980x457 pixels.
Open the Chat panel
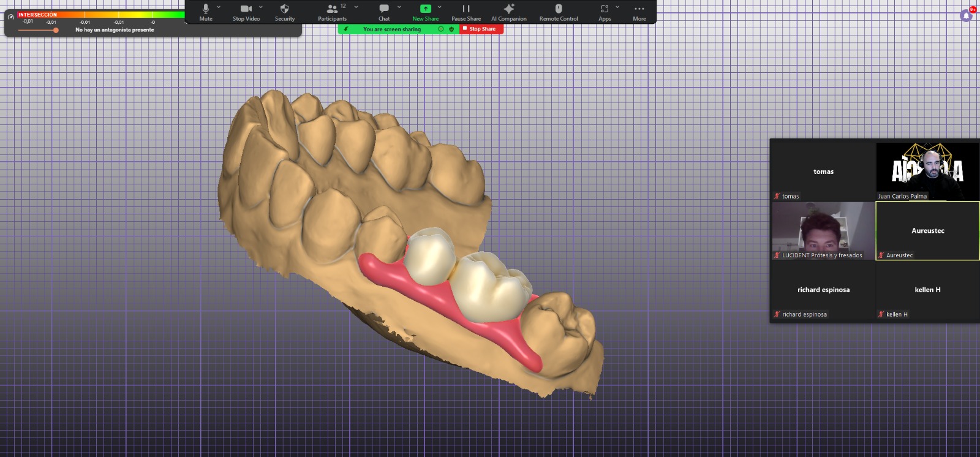click(x=384, y=12)
